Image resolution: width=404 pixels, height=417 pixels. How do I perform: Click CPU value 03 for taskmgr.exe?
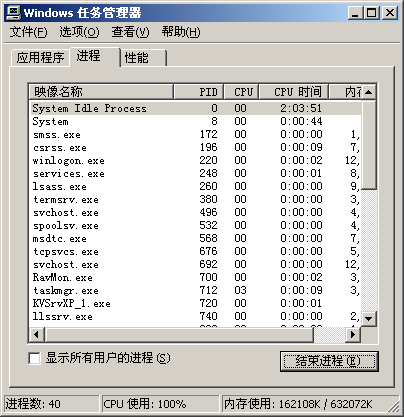click(240, 290)
